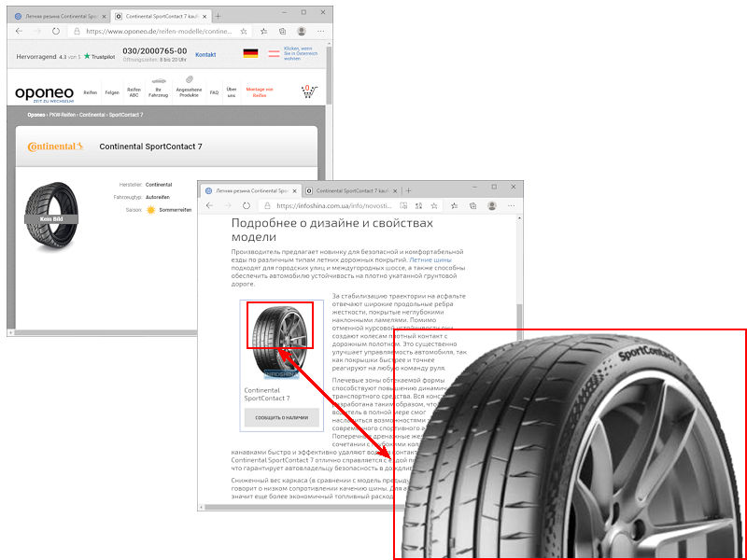This screenshot has height=560, width=747.
Task: Switch to Continental SportContact 7 tab in infoshina window
Action: coord(351,191)
